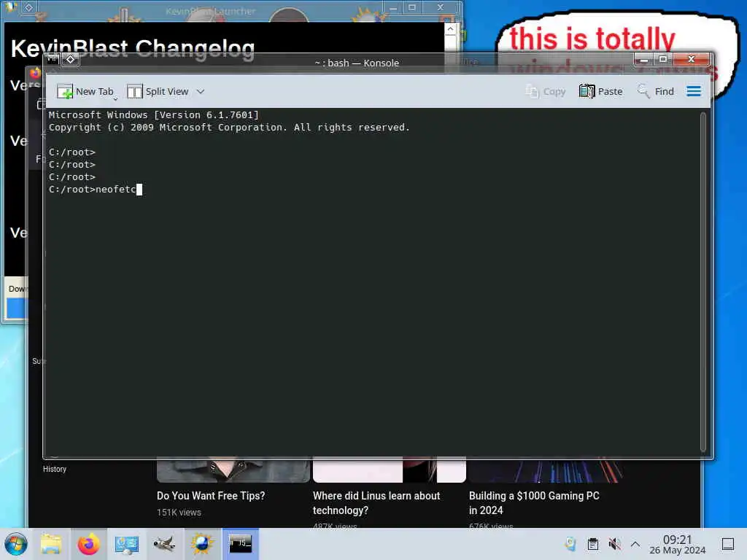Open the file manager from the taskbar
This screenshot has width=747, height=560.
[52, 544]
